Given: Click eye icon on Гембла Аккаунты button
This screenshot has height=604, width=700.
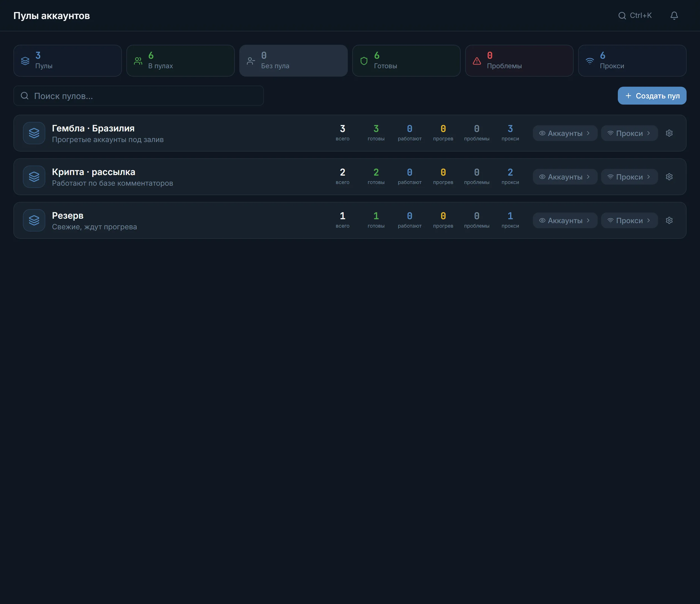Looking at the screenshot, I should pyautogui.click(x=542, y=133).
